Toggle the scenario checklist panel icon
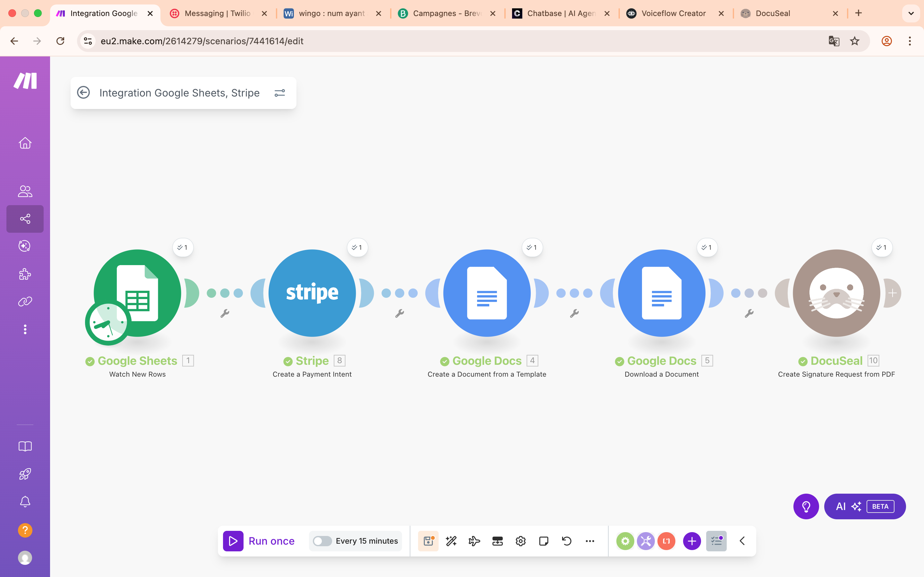 [716, 541]
